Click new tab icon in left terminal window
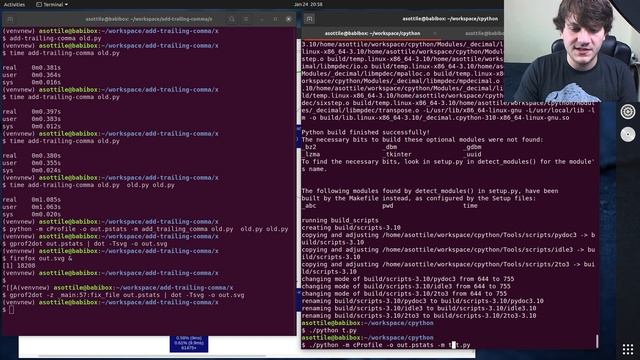640x360 pixels. click(10, 19)
